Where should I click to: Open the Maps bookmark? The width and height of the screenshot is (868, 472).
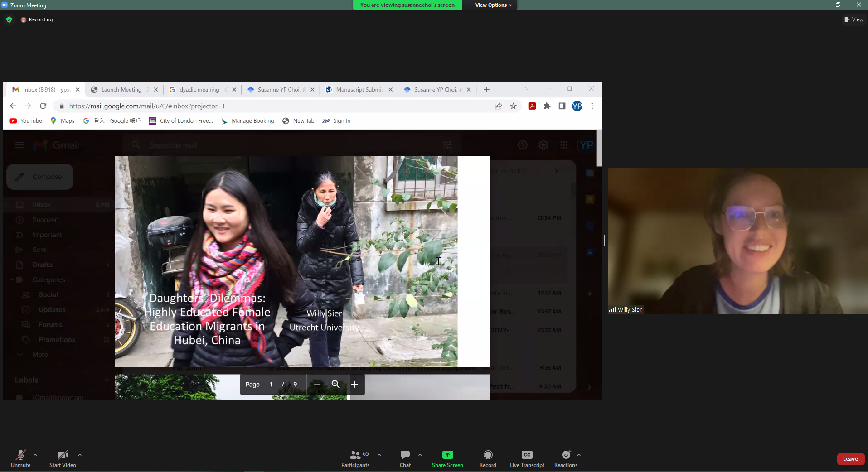[x=63, y=121]
